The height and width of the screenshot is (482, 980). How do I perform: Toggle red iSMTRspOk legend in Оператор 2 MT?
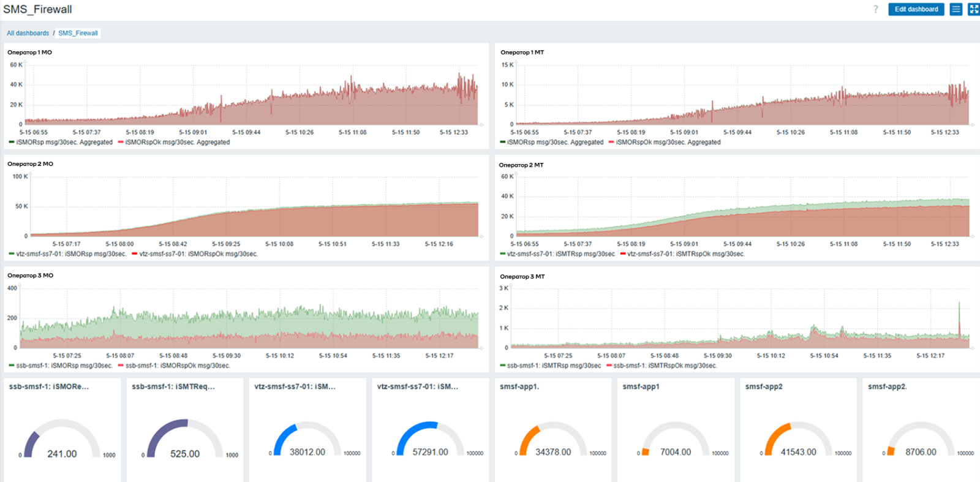pos(682,254)
